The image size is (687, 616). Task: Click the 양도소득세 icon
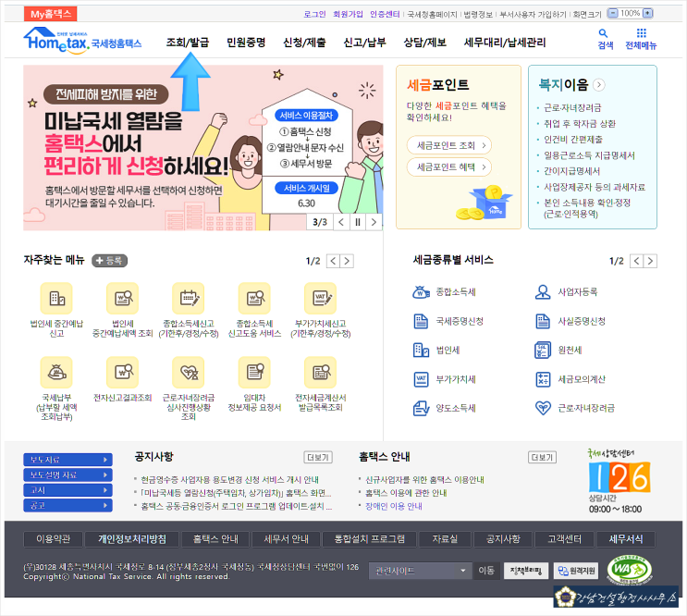(421, 408)
